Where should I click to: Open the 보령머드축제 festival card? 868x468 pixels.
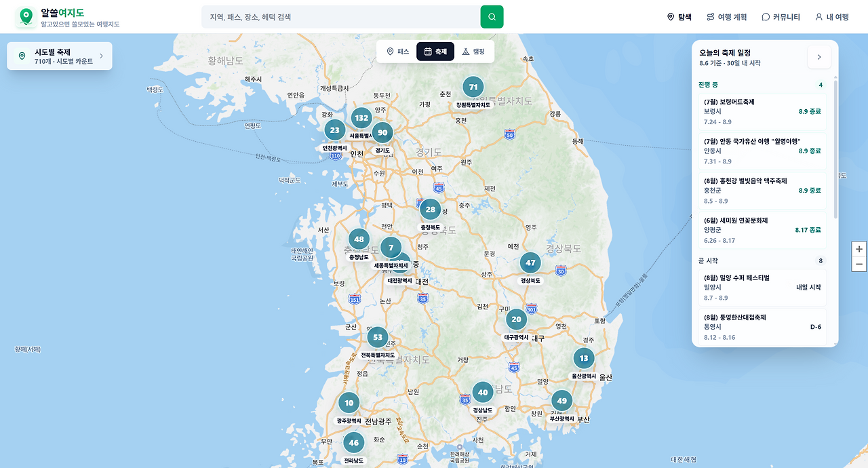(762, 112)
